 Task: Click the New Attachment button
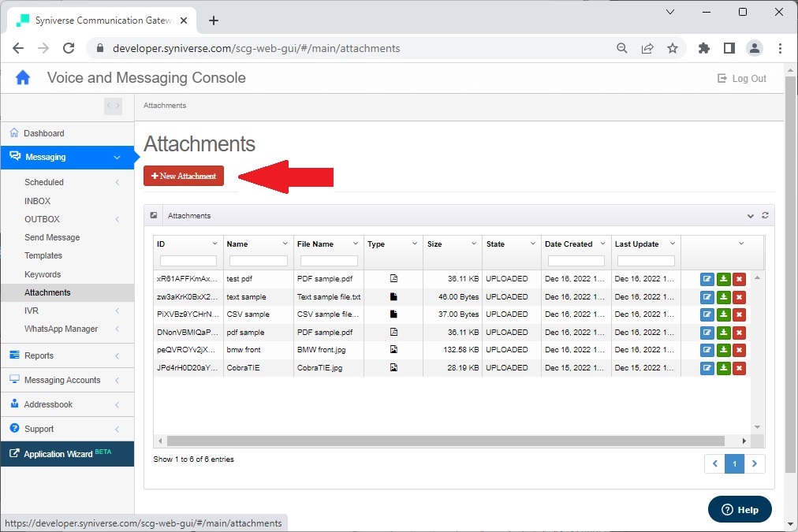184,176
